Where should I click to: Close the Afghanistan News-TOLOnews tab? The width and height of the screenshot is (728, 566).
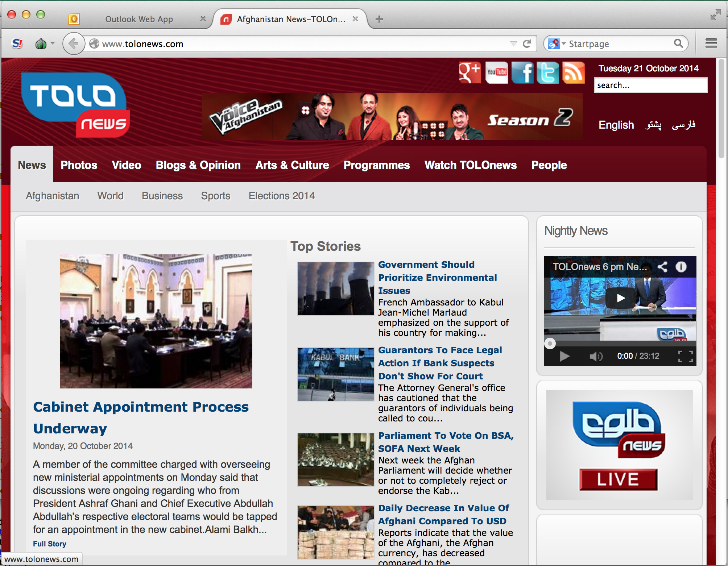pyautogui.click(x=355, y=18)
